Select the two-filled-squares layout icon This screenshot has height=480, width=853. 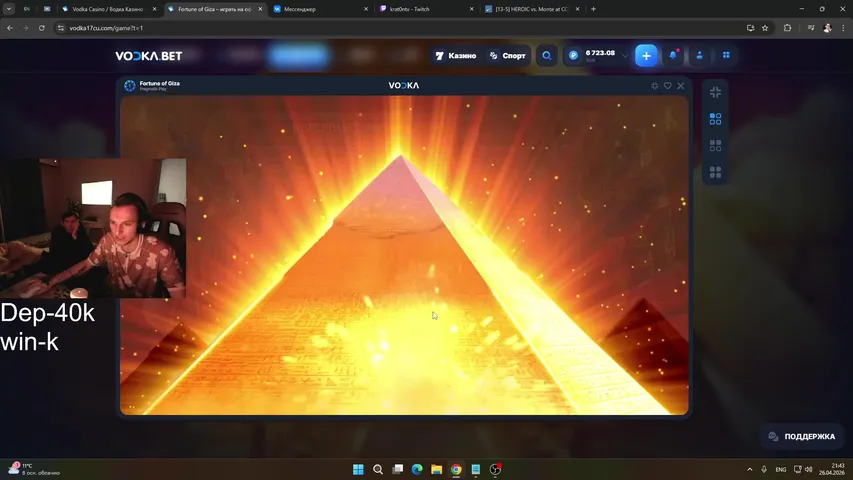715,145
